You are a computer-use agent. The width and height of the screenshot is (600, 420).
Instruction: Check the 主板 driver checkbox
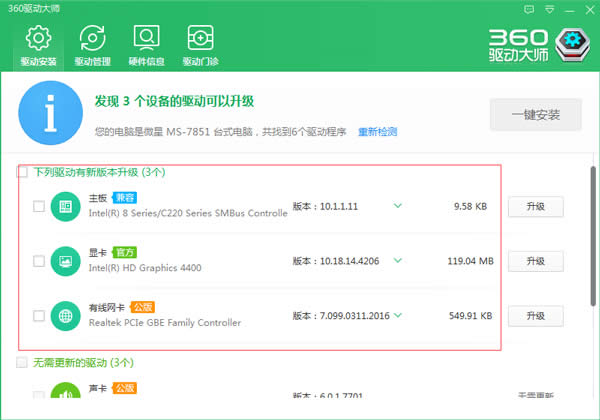point(38,207)
